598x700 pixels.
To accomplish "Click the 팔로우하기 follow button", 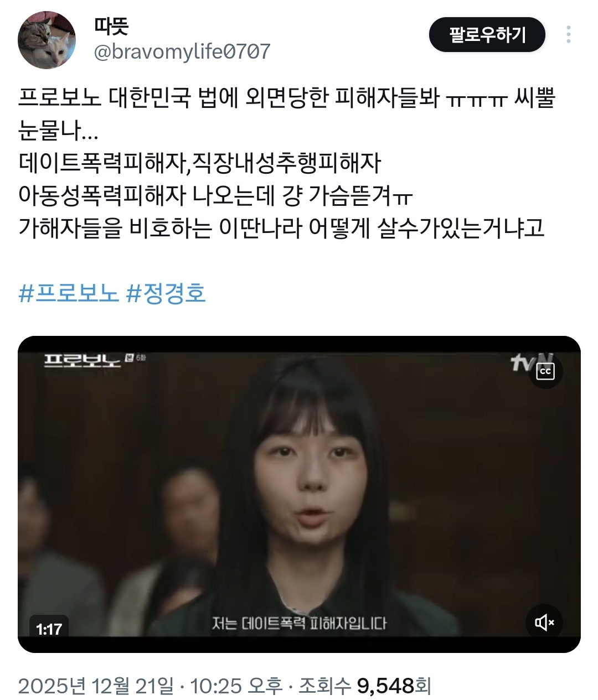I will 487,35.
